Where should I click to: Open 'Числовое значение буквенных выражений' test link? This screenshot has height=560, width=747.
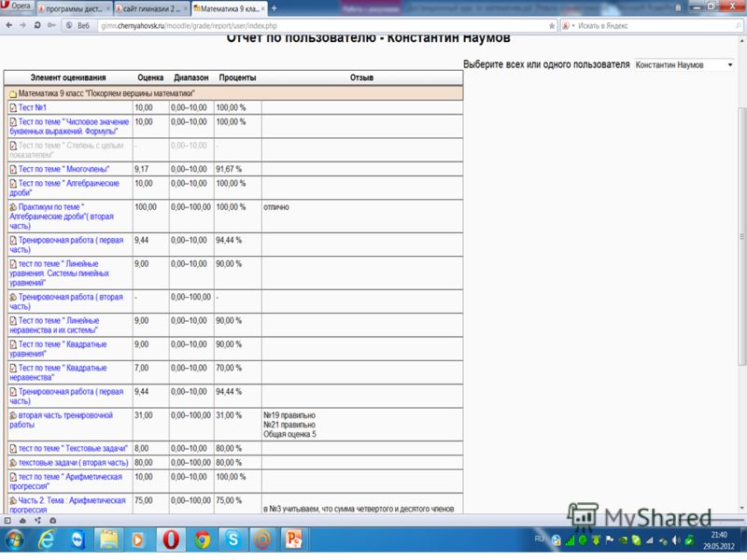pos(69,127)
